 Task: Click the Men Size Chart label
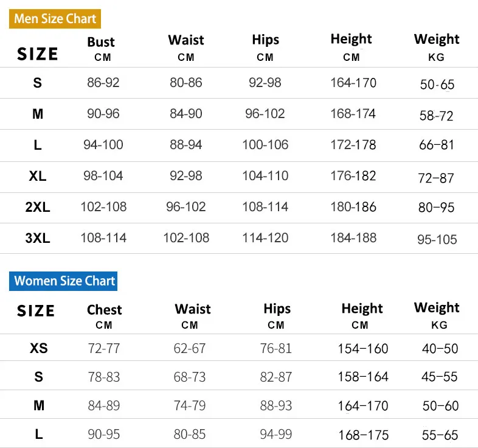tap(55, 18)
